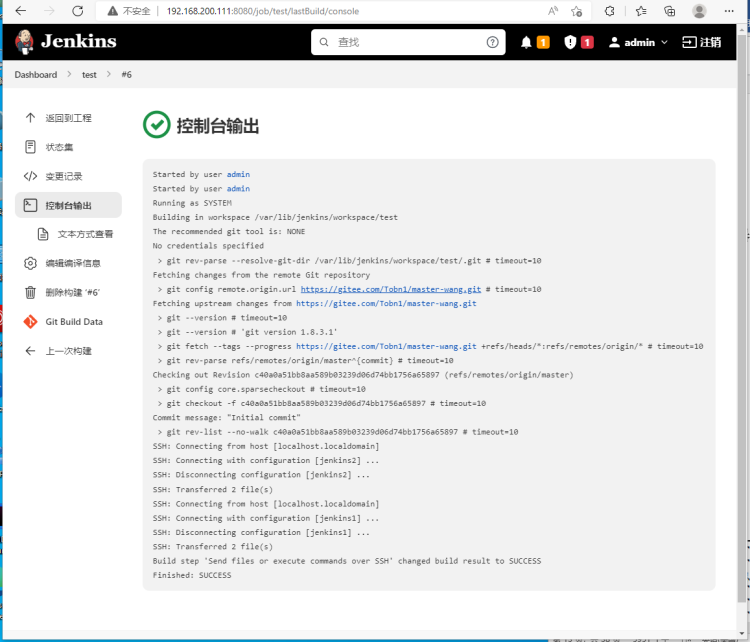Viewport: 750px width, 642px height.
Task: Click the file icon for 文本方式查看
Action: [43, 234]
